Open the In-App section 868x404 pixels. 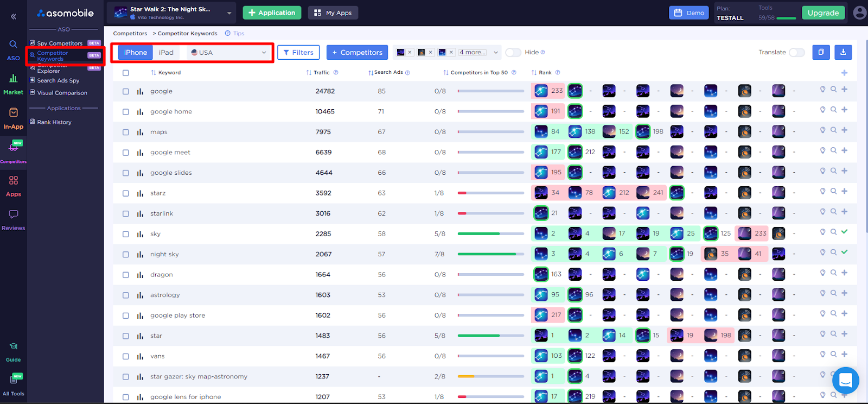(x=13, y=118)
